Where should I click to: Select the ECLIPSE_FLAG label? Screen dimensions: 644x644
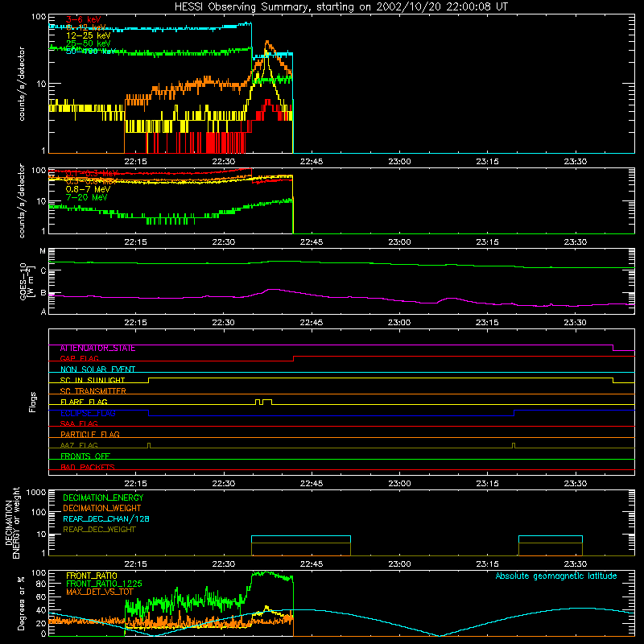[x=88, y=413]
